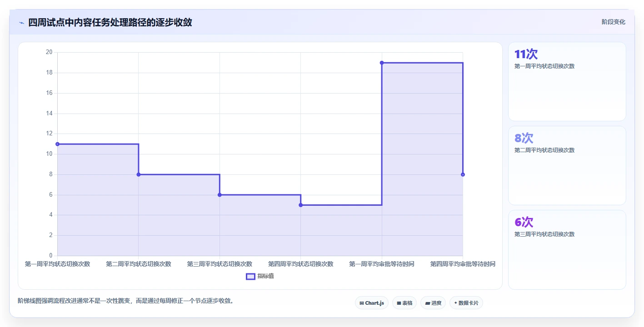Click the x-axis label 第四周平均审批等待时间
Screen dimensions: 644x327
pos(463,264)
